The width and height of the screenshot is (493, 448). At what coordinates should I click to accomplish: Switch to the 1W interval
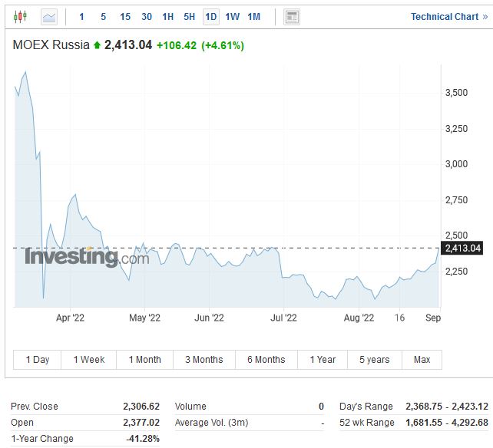coord(233,16)
